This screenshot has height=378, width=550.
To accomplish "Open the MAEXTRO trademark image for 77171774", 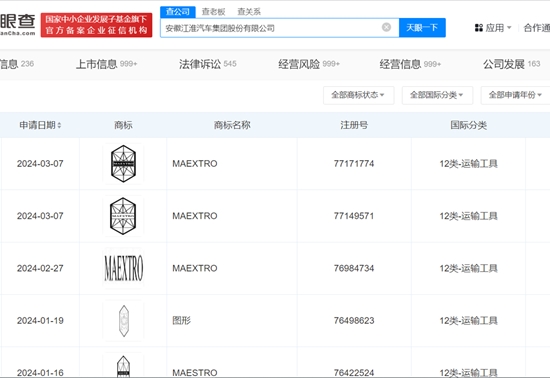I will [x=123, y=164].
